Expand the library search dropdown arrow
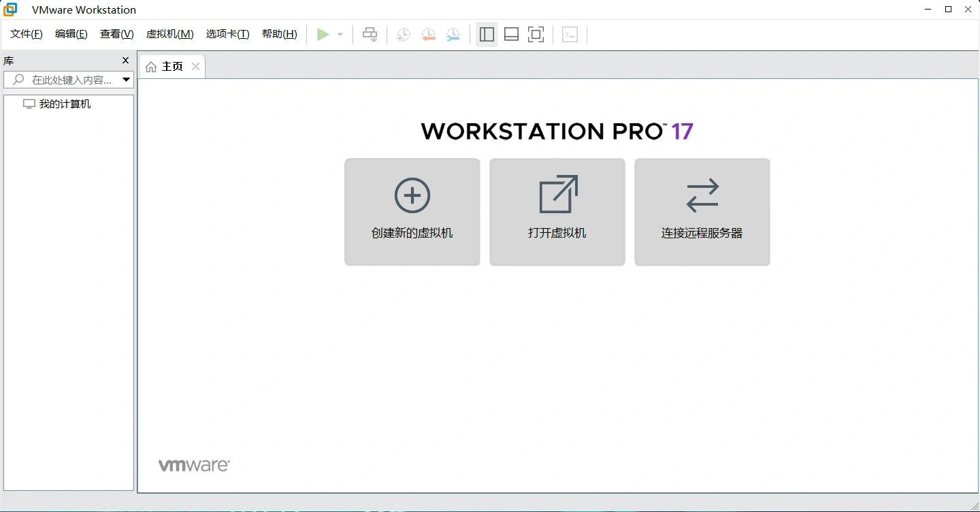 pyautogui.click(x=126, y=80)
